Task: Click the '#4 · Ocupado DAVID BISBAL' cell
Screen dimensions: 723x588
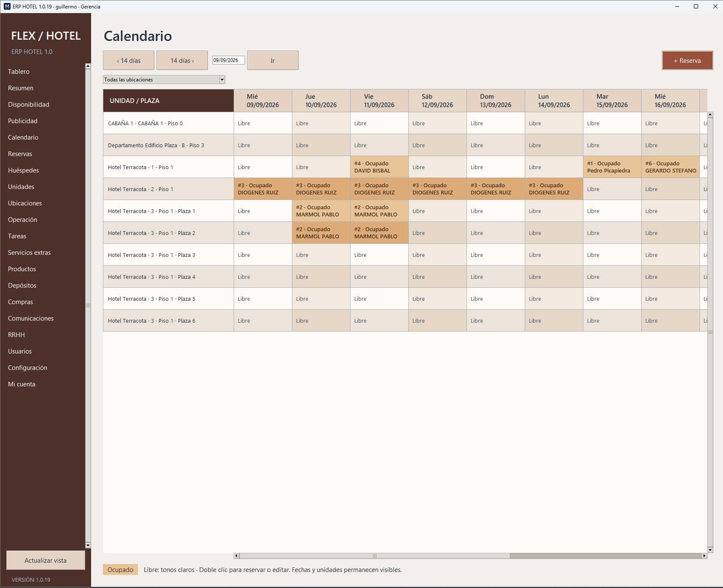Action: [x=379, y=167]
